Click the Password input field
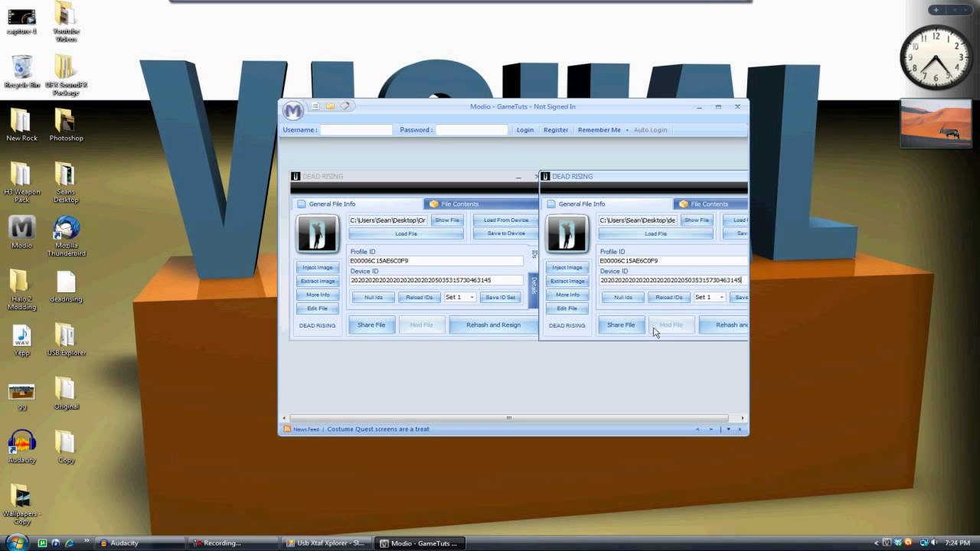Viewport: 980px width, 551px height. coord(472,130)
